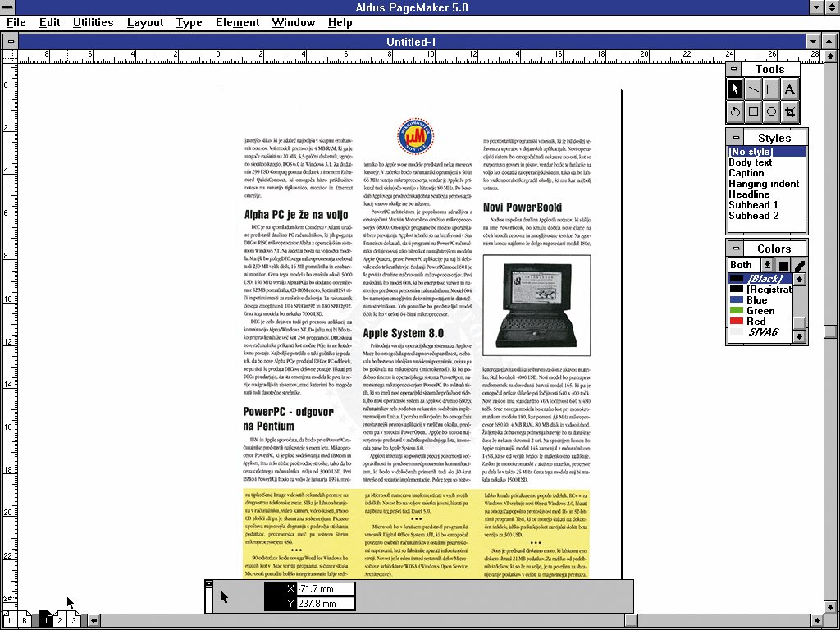Select the Ellipse tool

[771, 112]
